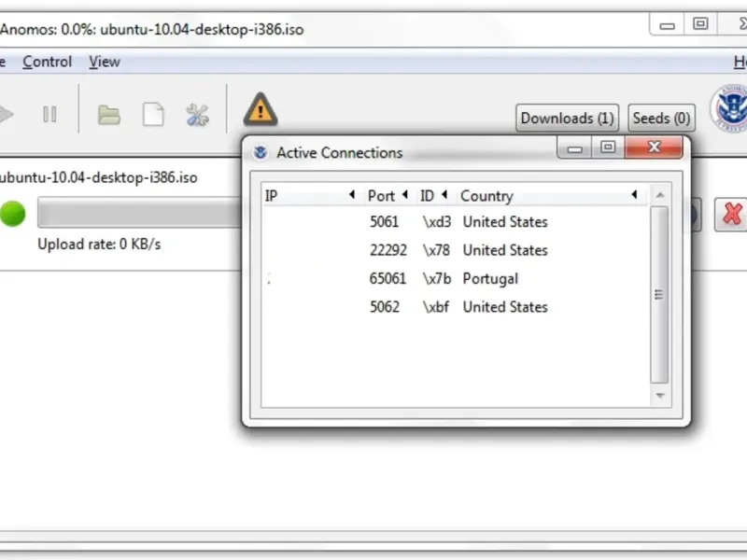Click the torrent download progress bar
The width and height of the screenshot is (747, 560).
pos(139,213)
